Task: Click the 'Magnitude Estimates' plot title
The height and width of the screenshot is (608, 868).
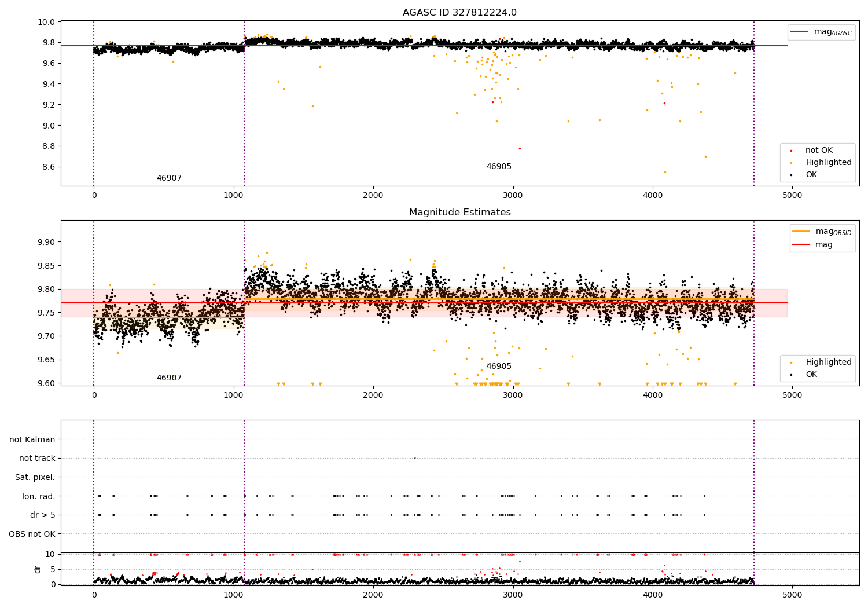Action: point(459,213)
